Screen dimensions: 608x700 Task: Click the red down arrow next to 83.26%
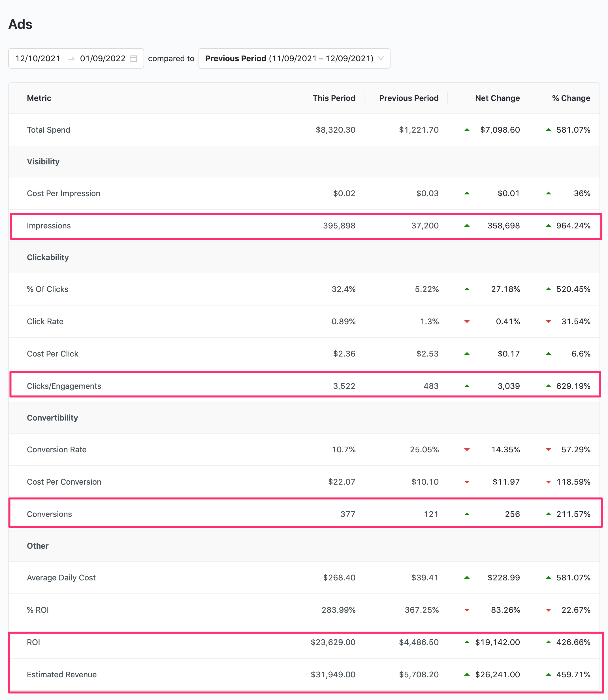pos(467,610)
